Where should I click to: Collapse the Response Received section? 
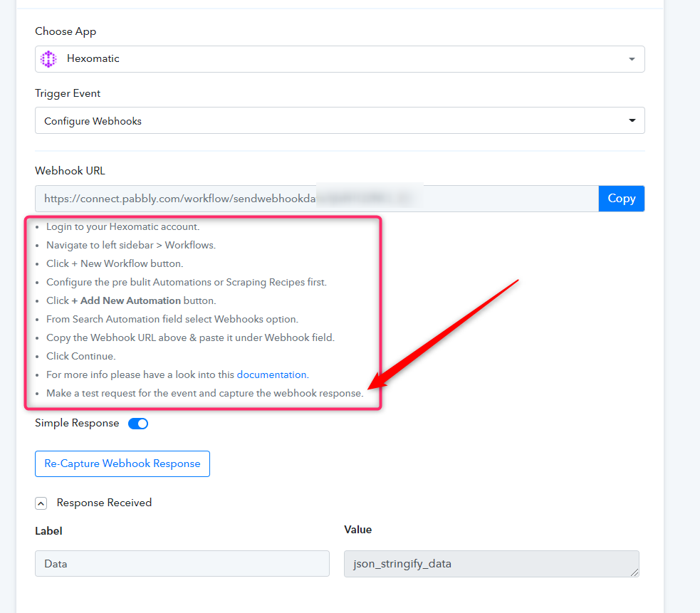(41, 503)
